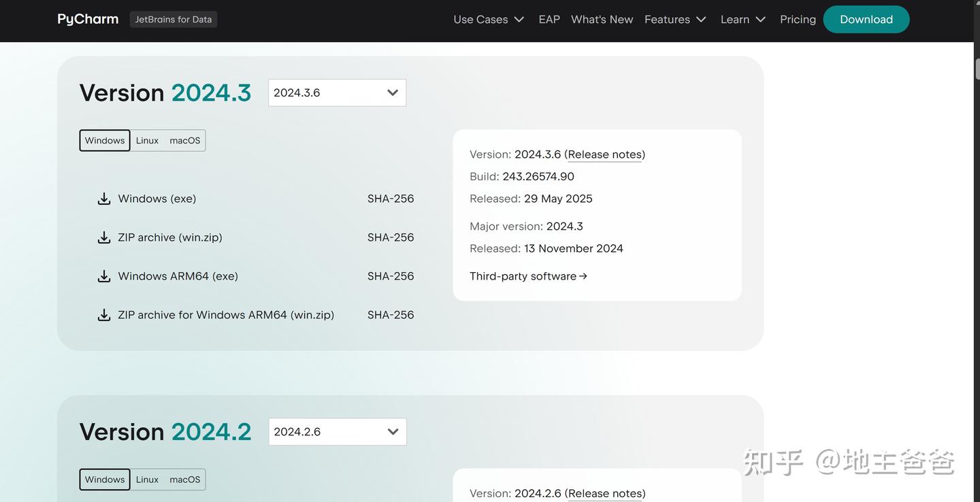Download Windows (exe) installer
The height and width of the screenshot is (502, 980).
point(157,199)
